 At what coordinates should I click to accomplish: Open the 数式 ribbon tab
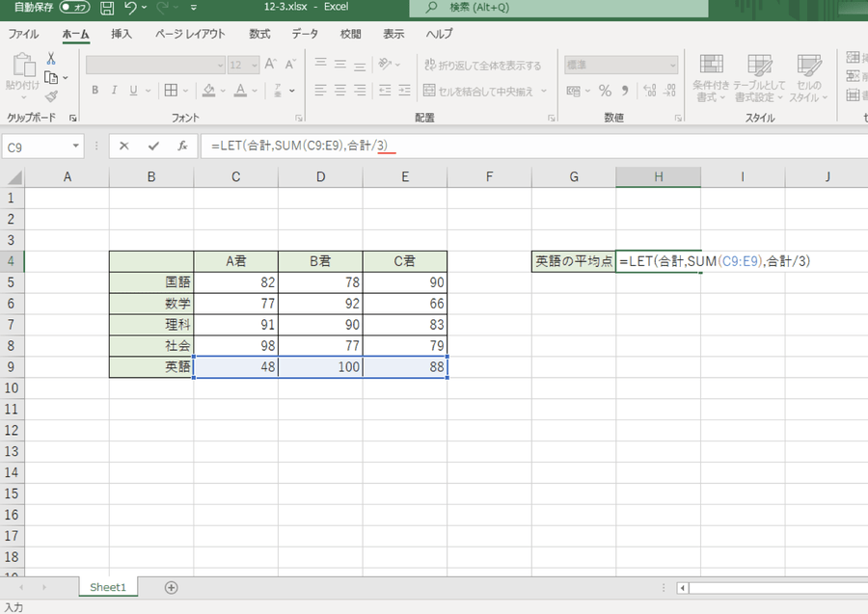(x=259, y=34)
